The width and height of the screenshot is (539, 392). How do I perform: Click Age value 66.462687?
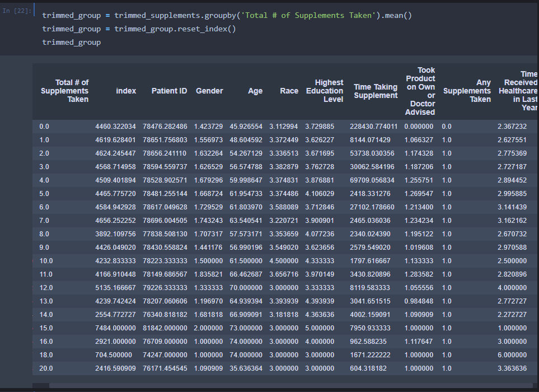(x=246, y=274)
